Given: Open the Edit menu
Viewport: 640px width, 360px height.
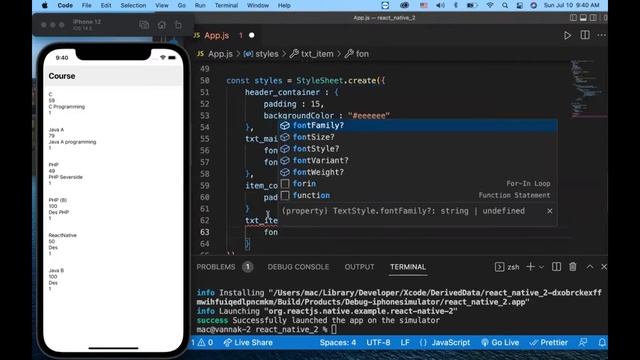Looking at the screenshot, I should pyautogui.click(x=106, y=5).
